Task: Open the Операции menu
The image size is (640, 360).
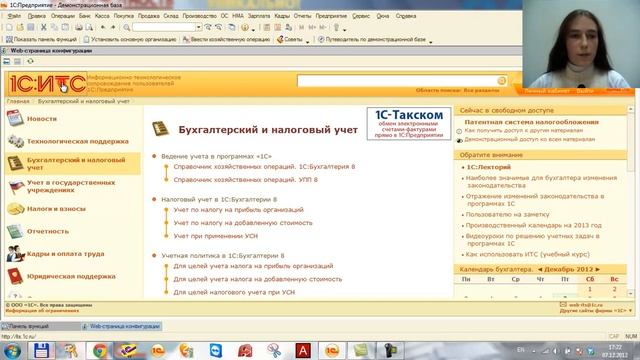Action: tap(63, 16)
